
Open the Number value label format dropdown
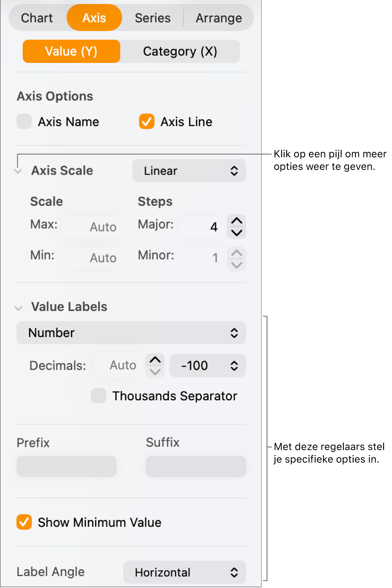coord(131,333)
